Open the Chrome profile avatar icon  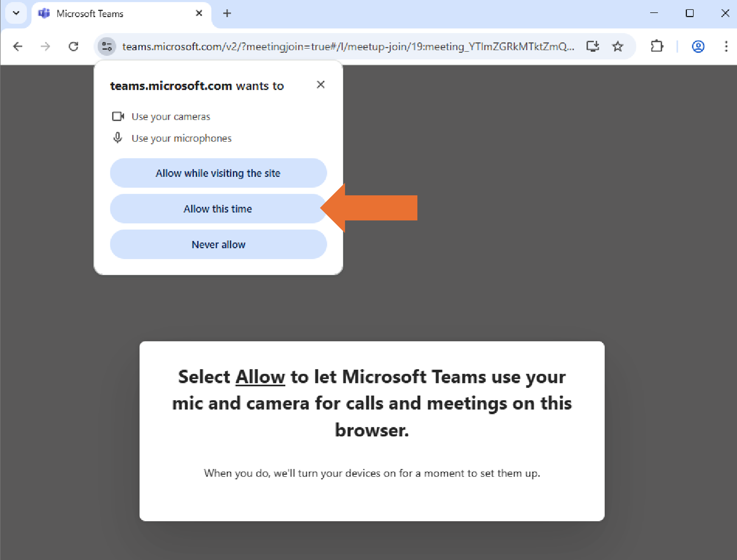click(698, 46)
